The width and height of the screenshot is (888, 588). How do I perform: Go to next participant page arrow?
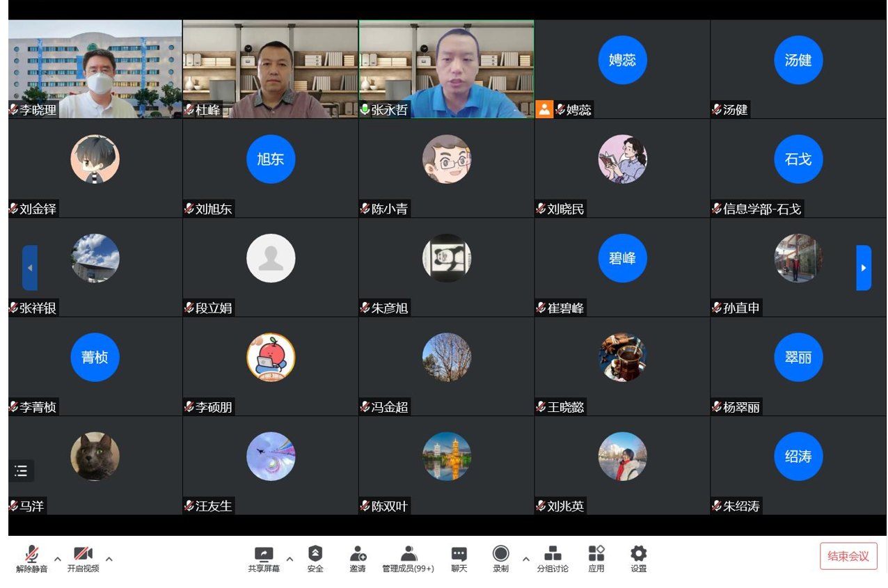[x=864, y=267]
